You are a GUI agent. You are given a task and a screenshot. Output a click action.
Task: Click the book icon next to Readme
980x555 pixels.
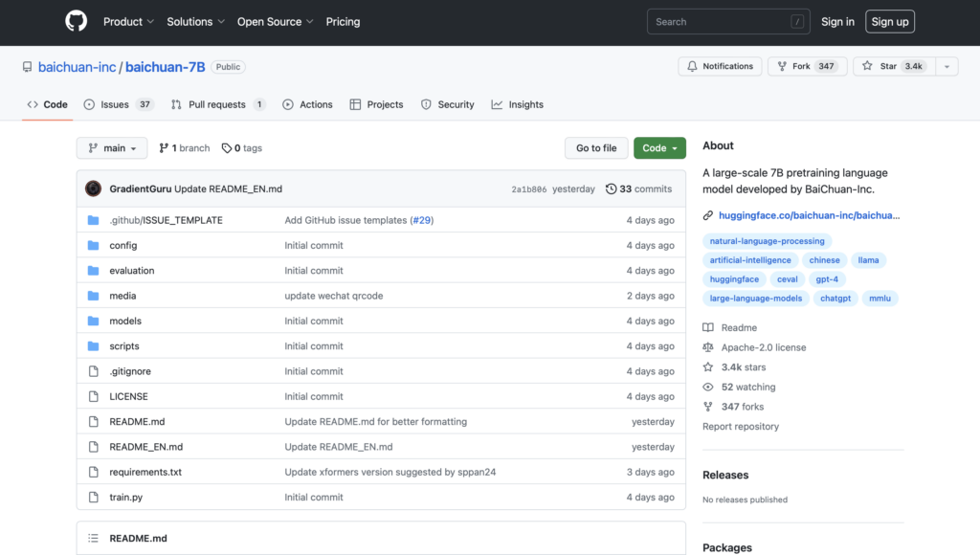[x=707, y=327]
